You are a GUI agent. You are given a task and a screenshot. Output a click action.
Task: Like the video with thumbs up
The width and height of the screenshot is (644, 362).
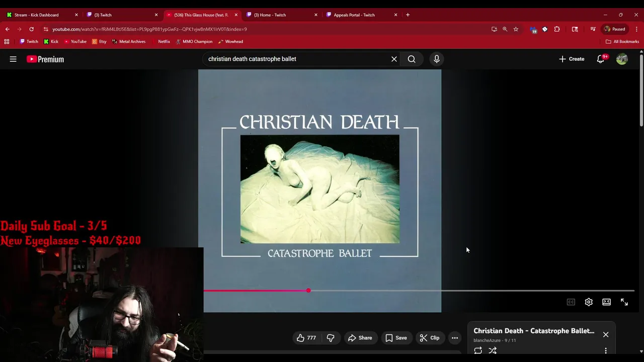306,338
